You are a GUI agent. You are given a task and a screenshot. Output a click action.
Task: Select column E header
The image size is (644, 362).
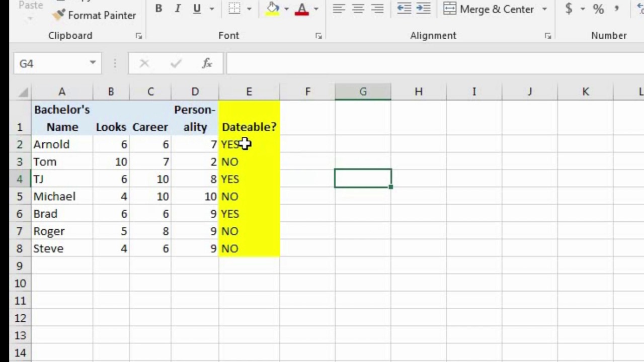click(x=249, y=92)
